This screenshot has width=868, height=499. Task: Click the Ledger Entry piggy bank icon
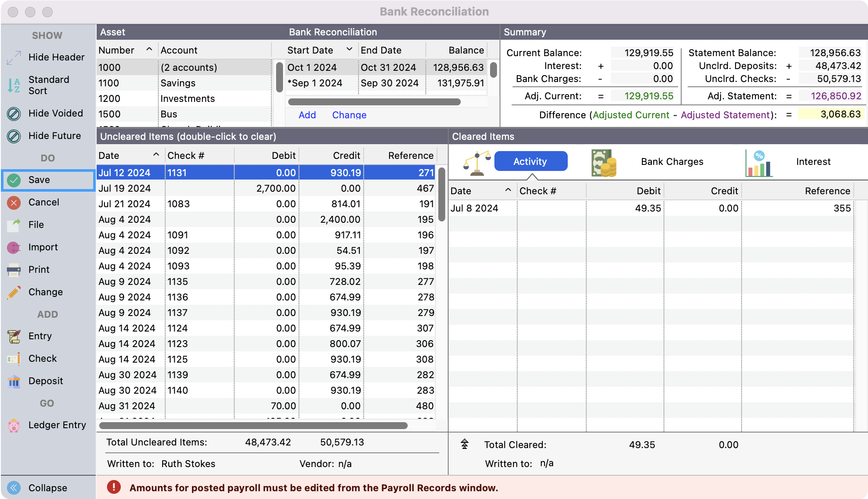pos(14,425)
